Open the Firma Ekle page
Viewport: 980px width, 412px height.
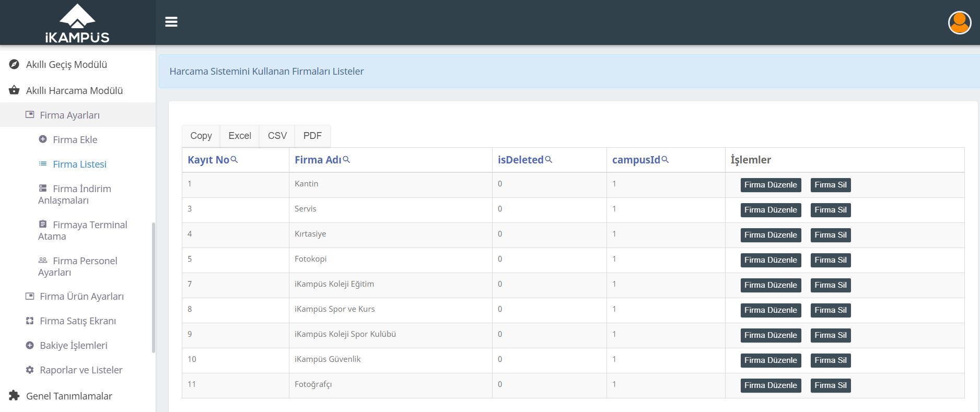[75, 139]
